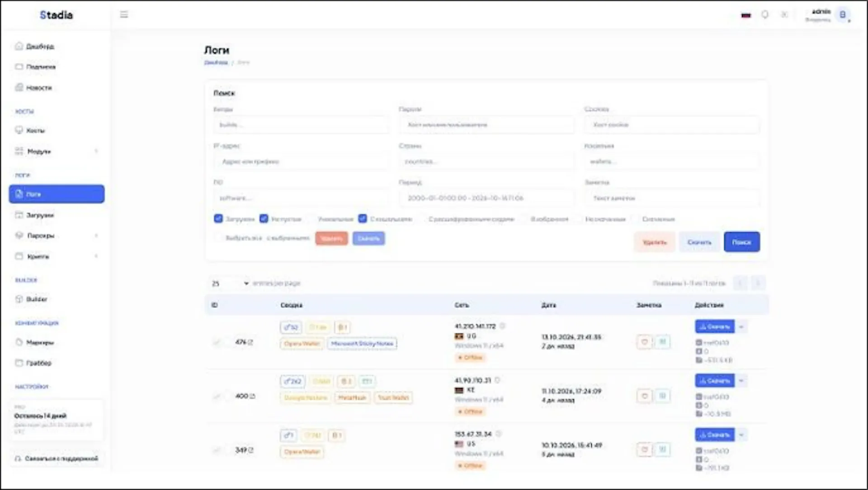Click the blue Скачать button in row 349
868x490 pixels.
tap(714, 435)
